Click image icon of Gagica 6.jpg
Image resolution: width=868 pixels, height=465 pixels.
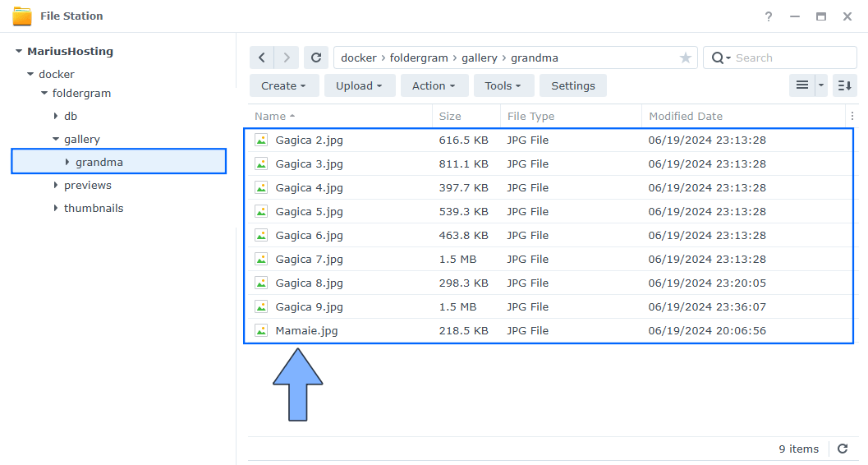[x=261, y=235]
